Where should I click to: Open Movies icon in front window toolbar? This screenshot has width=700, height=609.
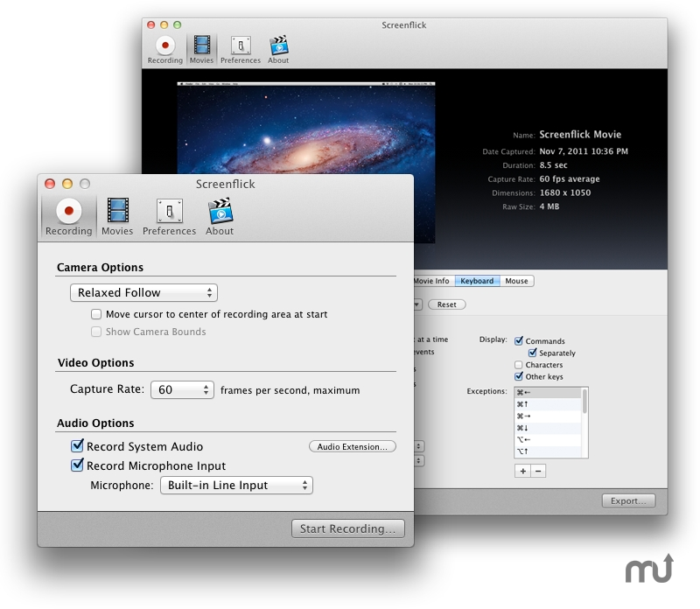[x=117, y=217]
